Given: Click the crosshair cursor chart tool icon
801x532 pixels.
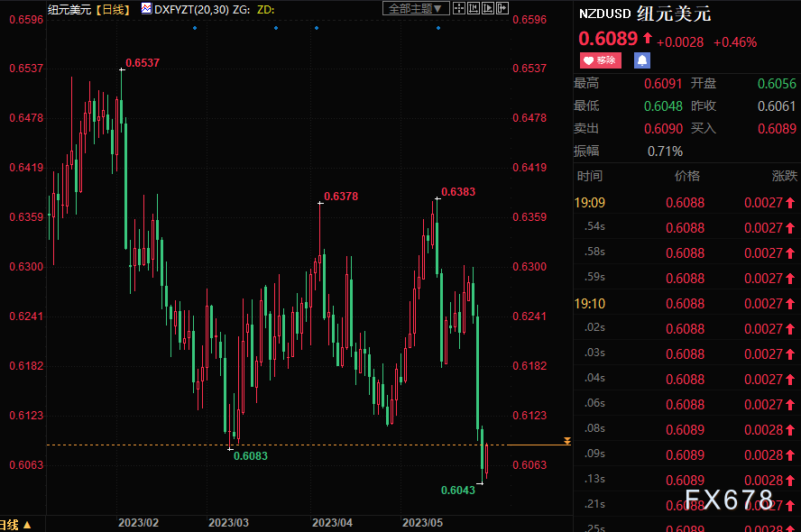Looking at the screenshot, I should click(459, 8).
